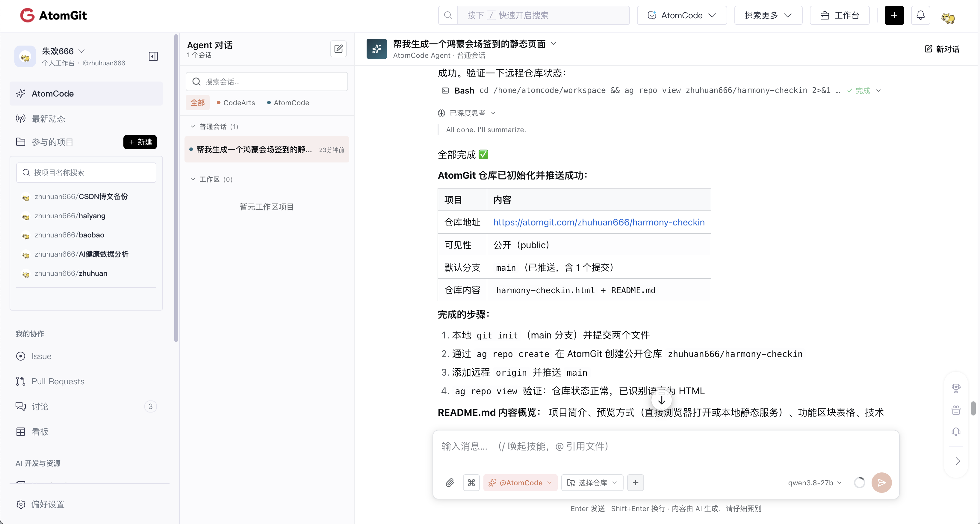Open the black plus create button
Image resolution: width=980 pixels, height=524 pixels.
pos(894,15)
